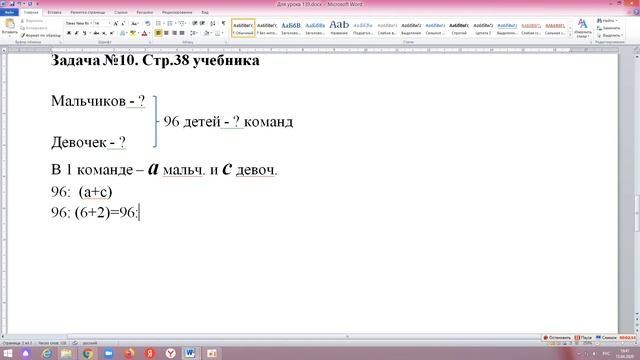Toggle Superscript formatting

(x=112, y=33)
